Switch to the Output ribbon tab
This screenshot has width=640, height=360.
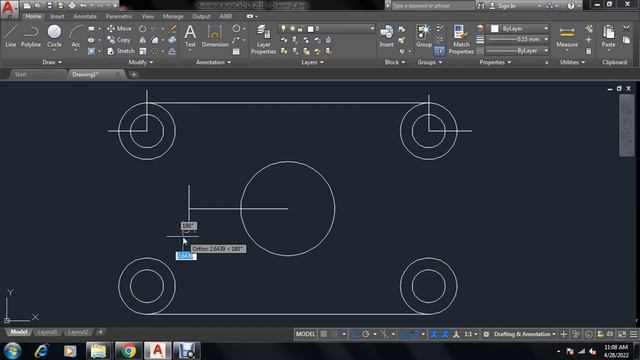[201, 17]
